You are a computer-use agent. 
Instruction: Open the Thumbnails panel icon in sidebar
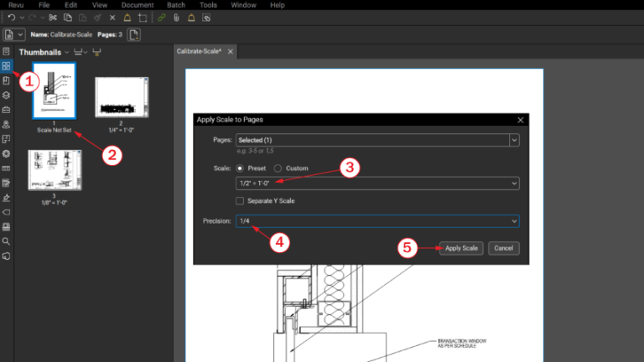[x=7, y=65]
